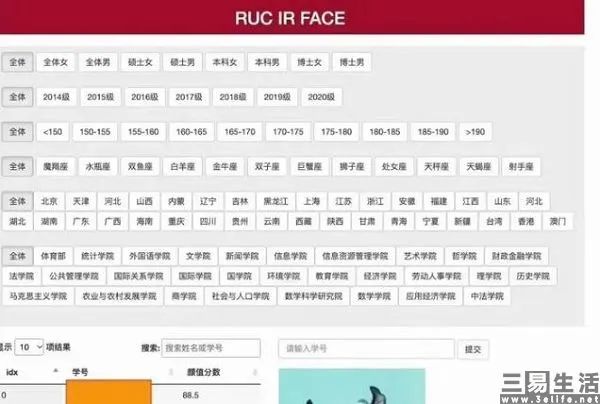Choose the 本科女 group
The width and height of the screenshot is (600, 404).
pyautogui.click(x=225, y=62)
